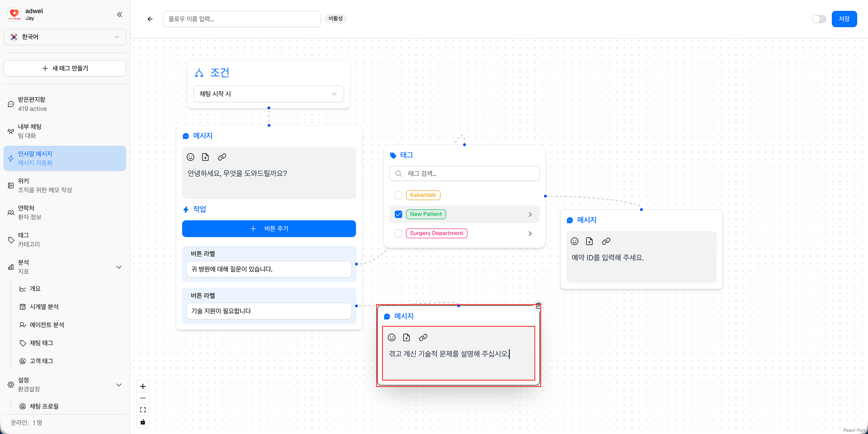Open the 한국어 language dropdown
Image resolution: width=868 pixels, height=434 pixels.
point(65,37)
